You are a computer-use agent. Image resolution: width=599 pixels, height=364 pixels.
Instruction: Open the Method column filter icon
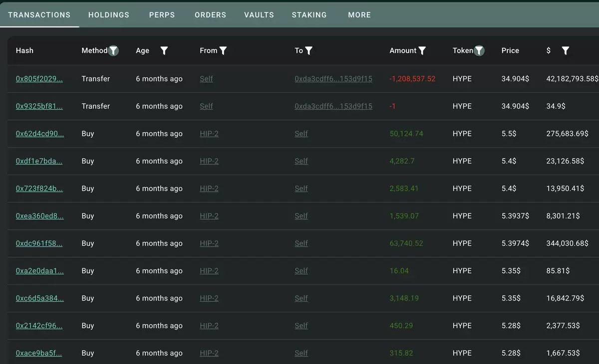113,50
